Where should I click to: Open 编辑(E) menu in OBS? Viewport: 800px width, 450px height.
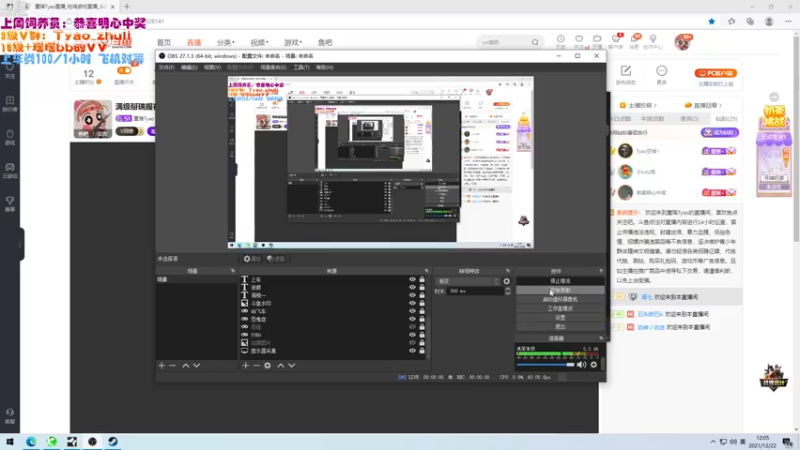coord(189,67)
